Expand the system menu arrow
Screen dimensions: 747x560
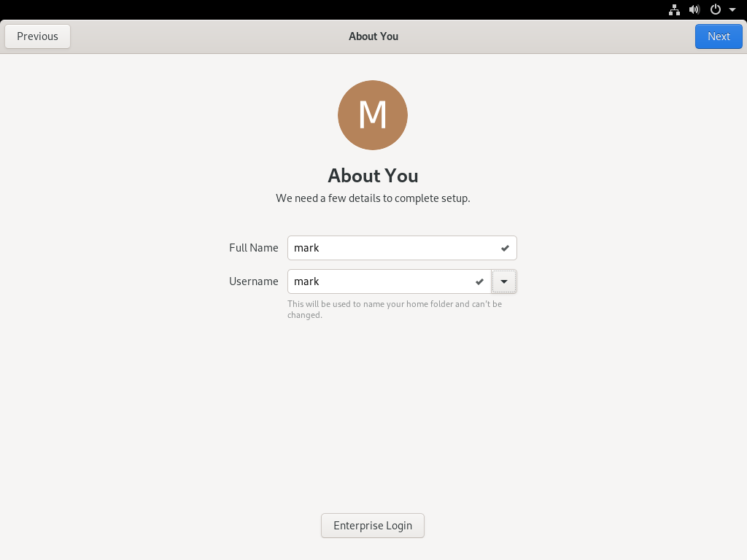point(732,9)
